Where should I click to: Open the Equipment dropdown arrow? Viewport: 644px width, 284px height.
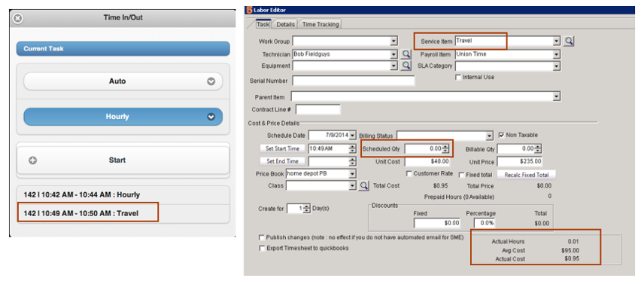pos(394,66)
